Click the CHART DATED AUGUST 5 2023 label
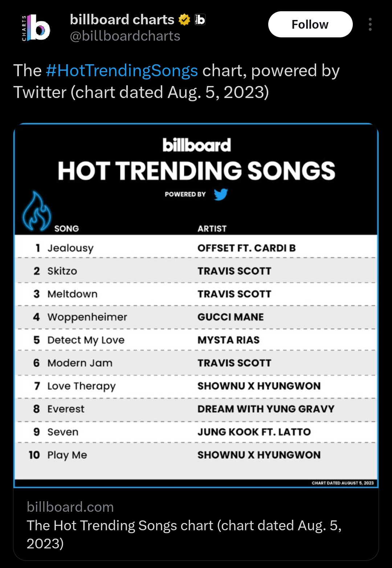 tap(343, 483)
